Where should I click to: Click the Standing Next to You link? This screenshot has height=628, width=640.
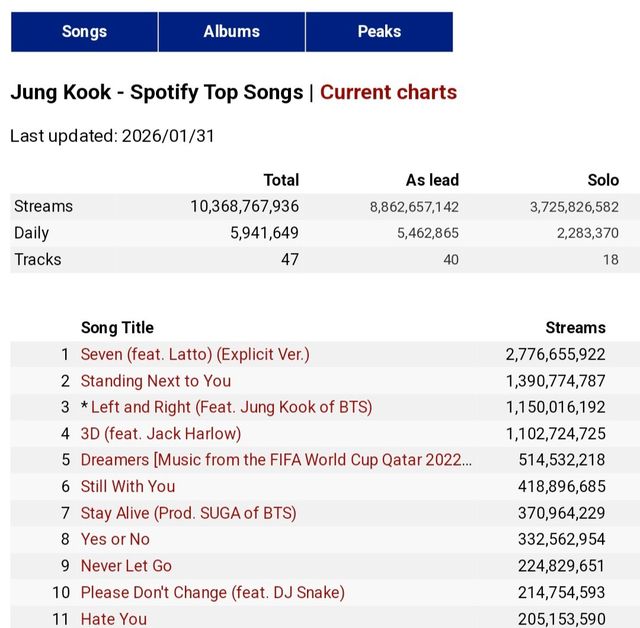pyautogui.click(x=155, y=381)
